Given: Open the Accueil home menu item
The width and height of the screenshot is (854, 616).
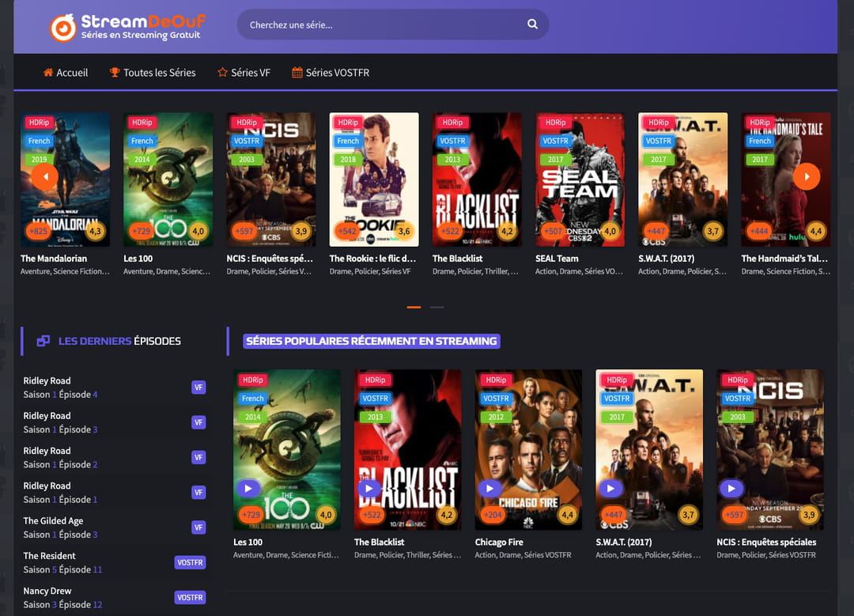Looking at the screenshot, I should point(66,73).
